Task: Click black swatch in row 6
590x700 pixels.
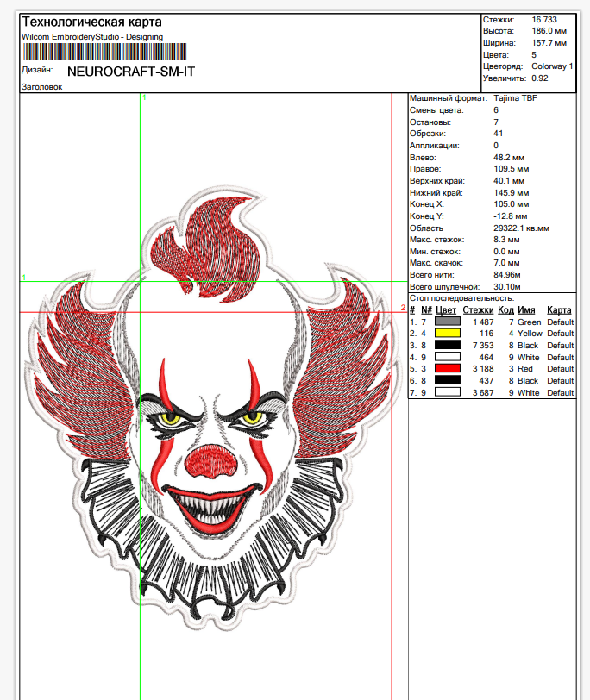Action: coord(448,380)
